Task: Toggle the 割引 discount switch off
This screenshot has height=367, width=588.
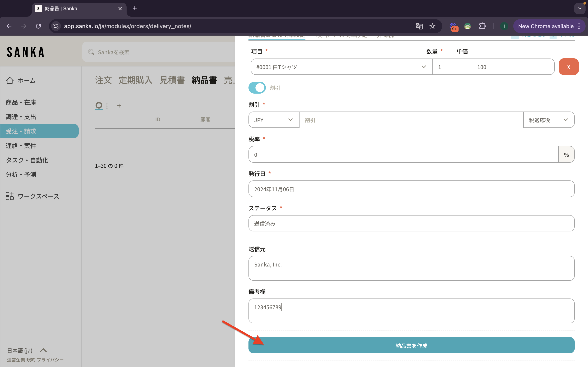Action: point(257,88)
